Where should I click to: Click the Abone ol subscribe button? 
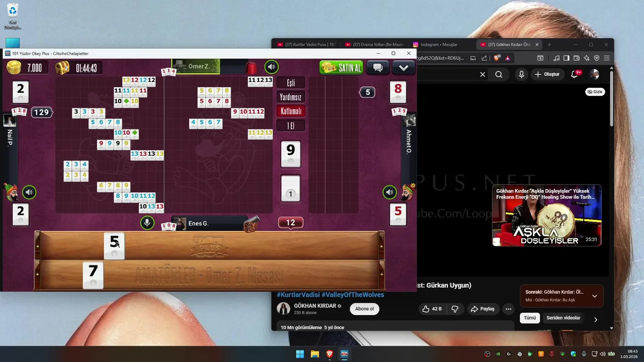365,309
